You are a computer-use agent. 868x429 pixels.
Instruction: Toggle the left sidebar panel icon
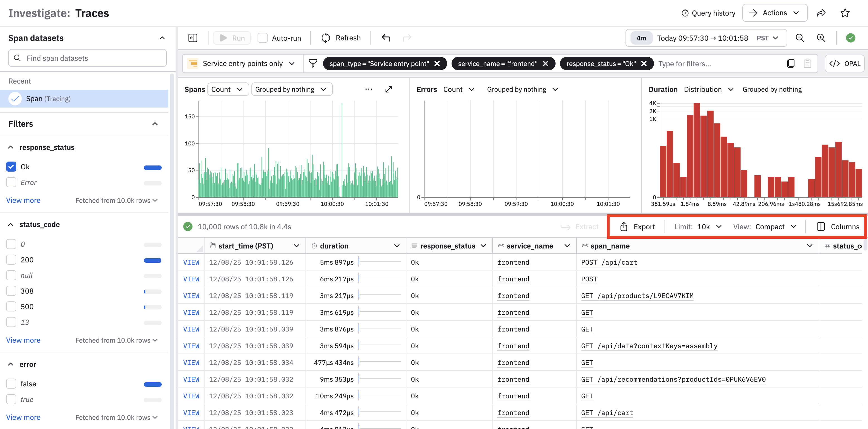[x=193, y=38]
